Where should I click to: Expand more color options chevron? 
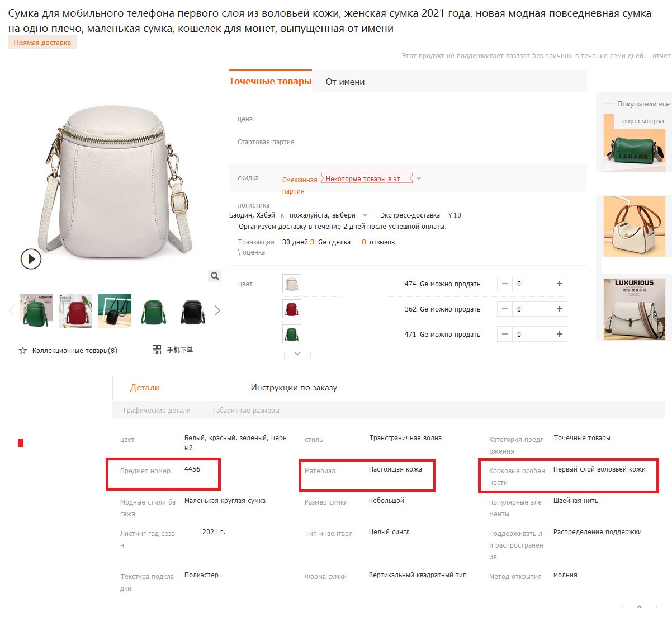[x=297, y=354]
